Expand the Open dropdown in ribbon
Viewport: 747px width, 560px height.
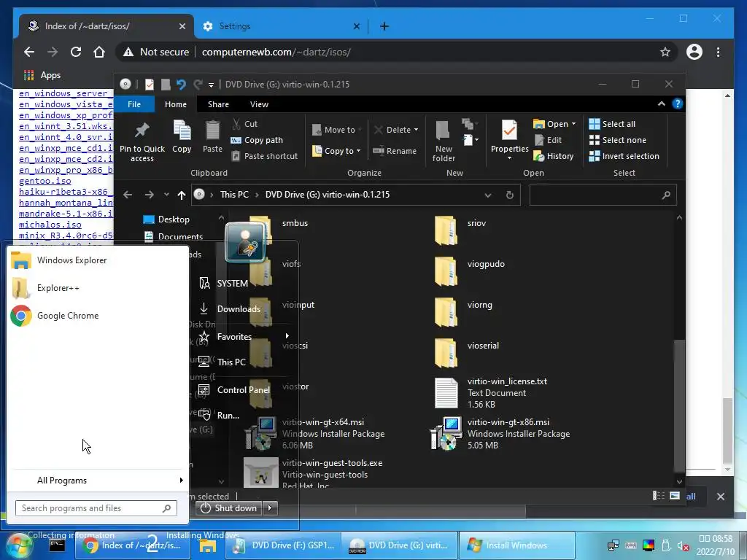coord(573,124)
